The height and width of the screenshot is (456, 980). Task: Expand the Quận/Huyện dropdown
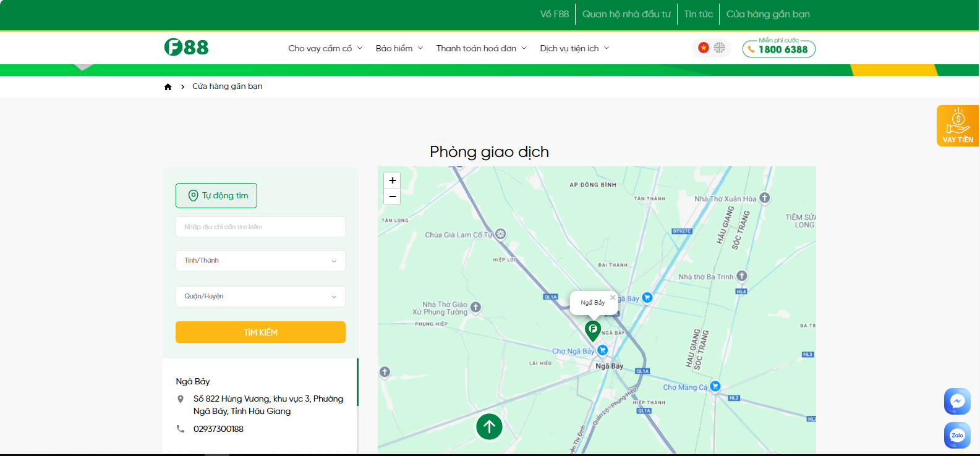point(260,297)
